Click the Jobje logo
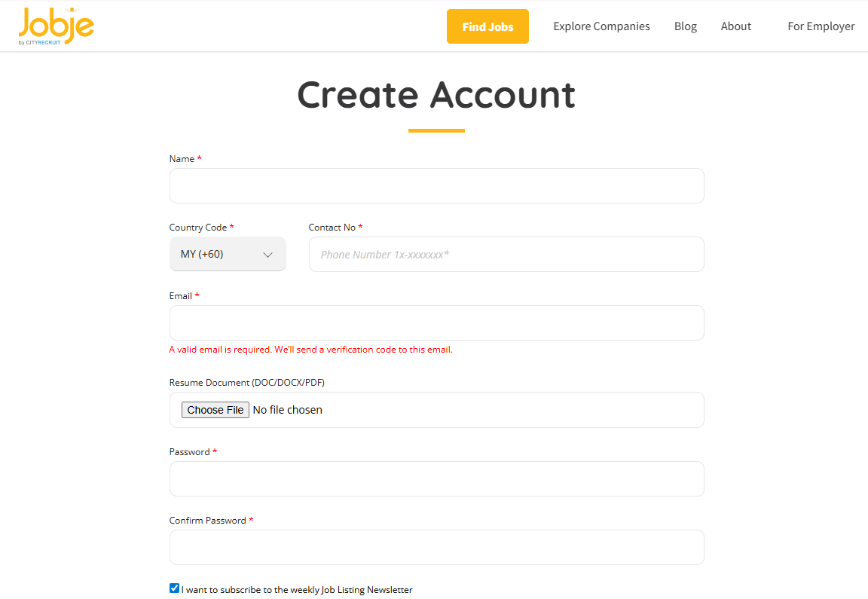 [x=57, y=26]
